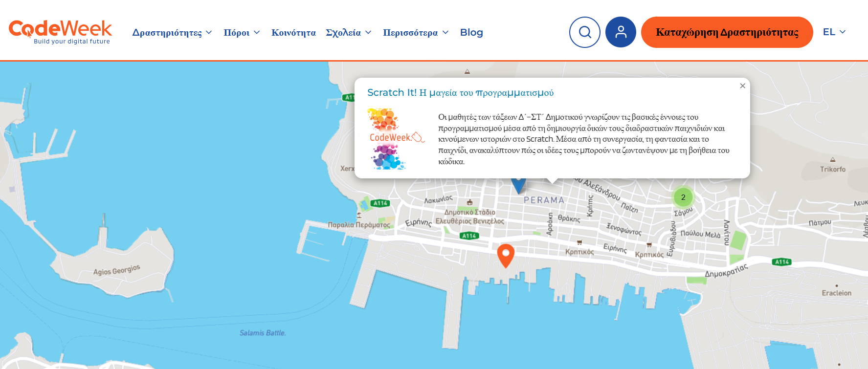Click the Agios Georgios island label

116,270
